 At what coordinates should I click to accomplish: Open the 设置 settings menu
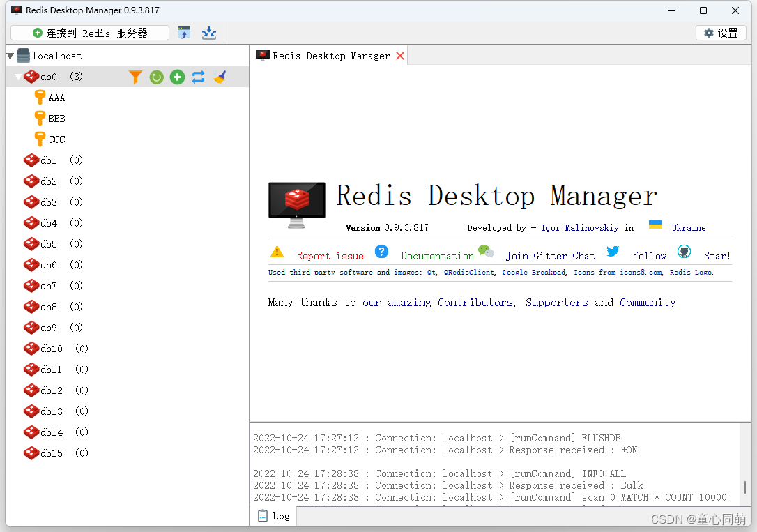(x=721, y=32)
